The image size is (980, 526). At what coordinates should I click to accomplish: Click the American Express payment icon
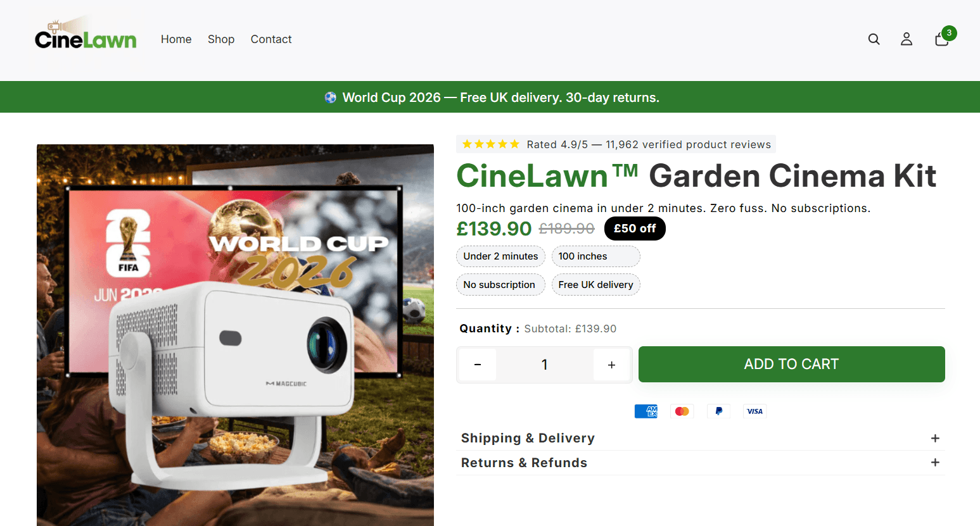pyautogui.click(x=646, y=411)
